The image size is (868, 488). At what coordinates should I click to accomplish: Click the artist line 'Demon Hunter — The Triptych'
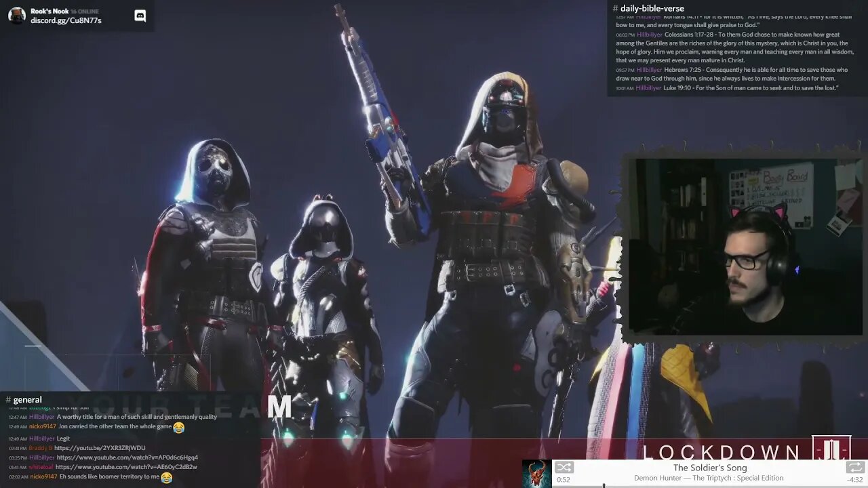pyautogui.click(x=709, y=478)
